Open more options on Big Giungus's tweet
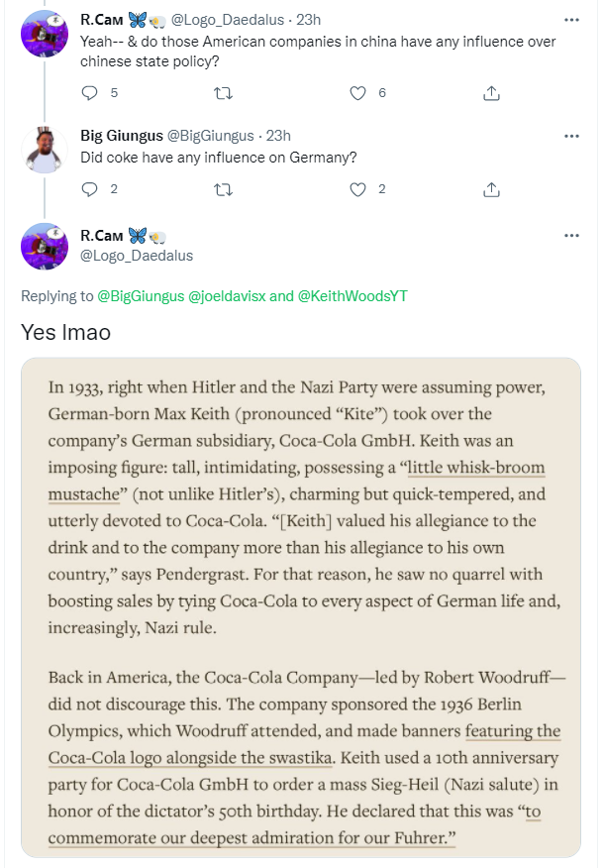604x868 pixels. [x=571, y=136]
